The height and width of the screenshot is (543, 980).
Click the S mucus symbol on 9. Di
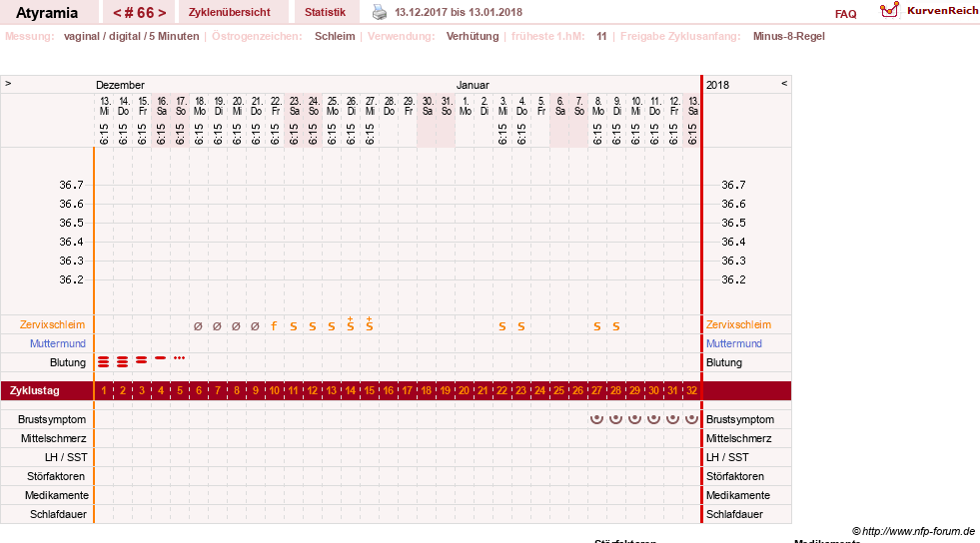(x=616, y=326)
